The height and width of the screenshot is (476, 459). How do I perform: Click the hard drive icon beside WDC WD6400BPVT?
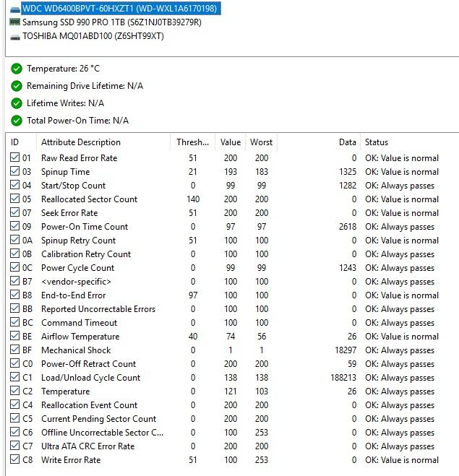pyautogui.click(x=15, y=9)
